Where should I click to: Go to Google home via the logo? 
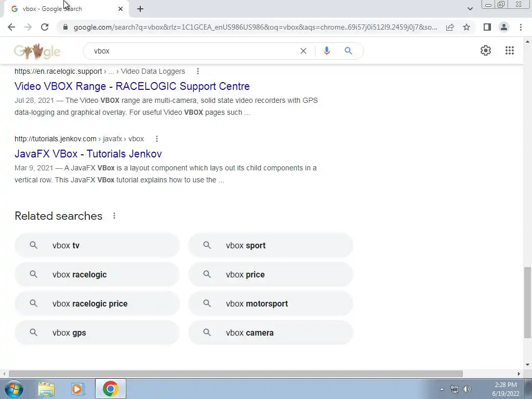37,51
